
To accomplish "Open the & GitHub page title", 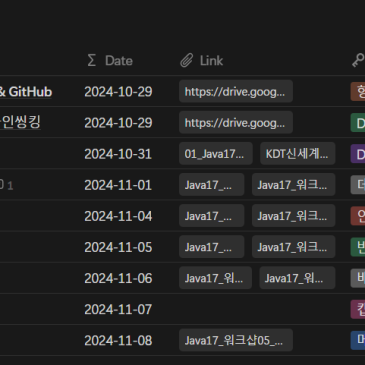I will [x=26, y=92].
